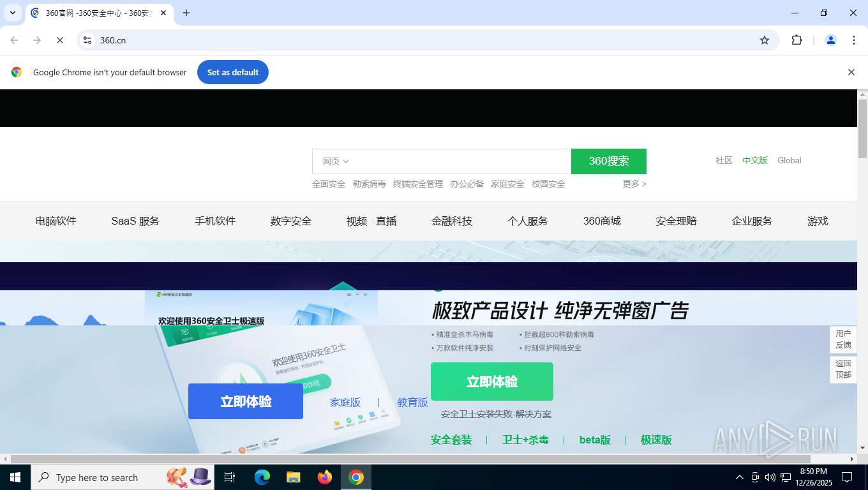This screenshot has height=490, width=868.
Task: Stop loading the page
Action: tap(59, 40)
